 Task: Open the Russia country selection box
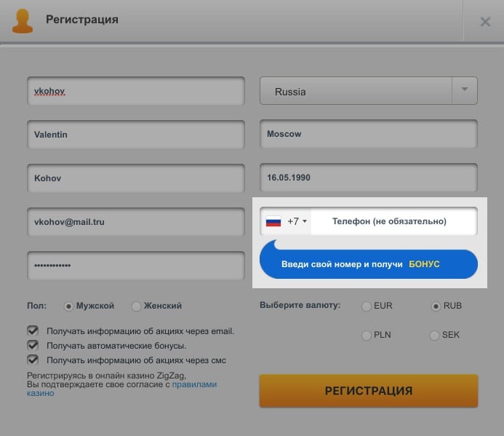(x=356, y=92)
